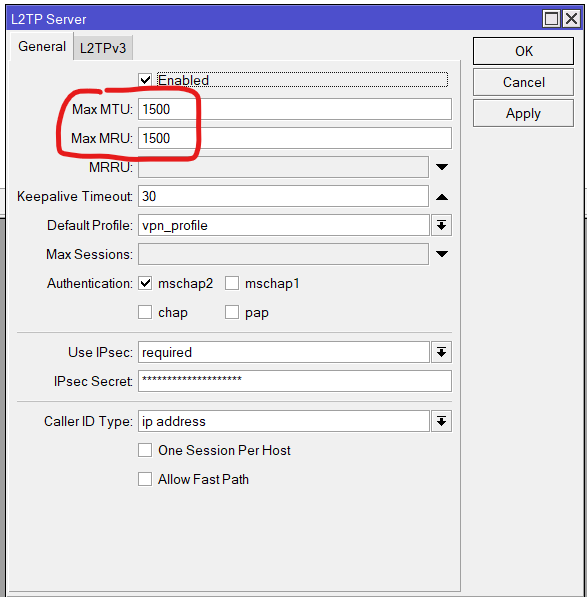Click the Apply button

(523, 113)
